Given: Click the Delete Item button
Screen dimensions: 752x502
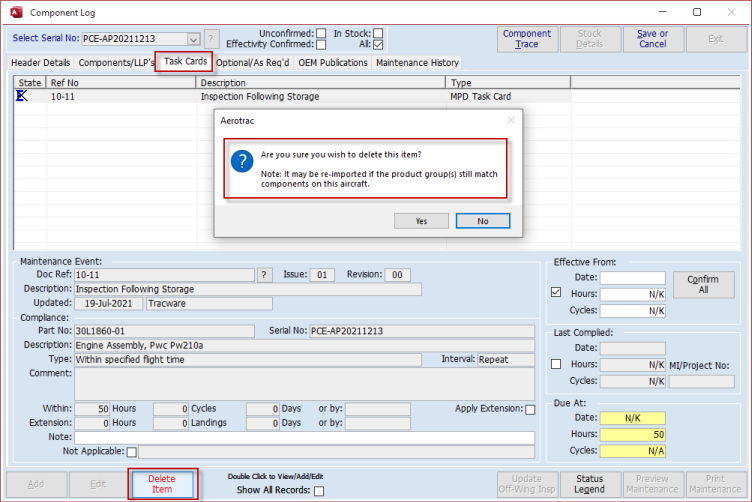Looking at the screenshot, I should (161, 485).
